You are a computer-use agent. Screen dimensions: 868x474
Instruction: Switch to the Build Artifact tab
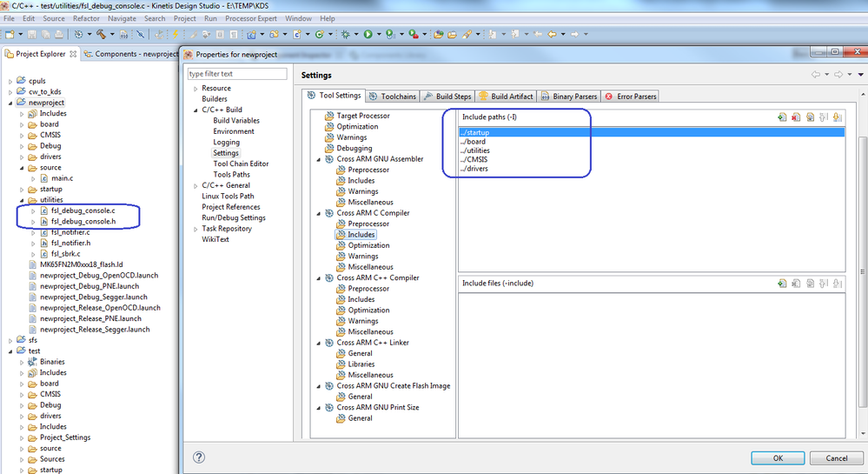pos(506,96)
